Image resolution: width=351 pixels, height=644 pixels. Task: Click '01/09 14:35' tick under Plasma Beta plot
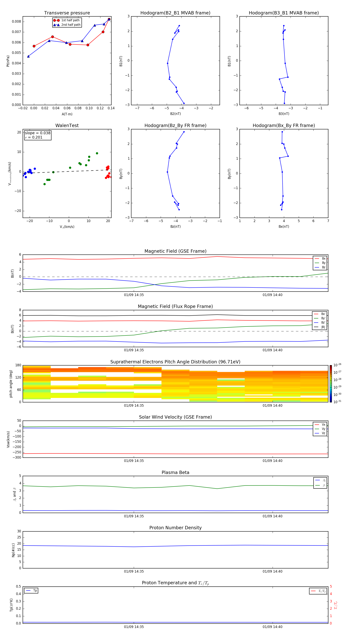(134, 516)
